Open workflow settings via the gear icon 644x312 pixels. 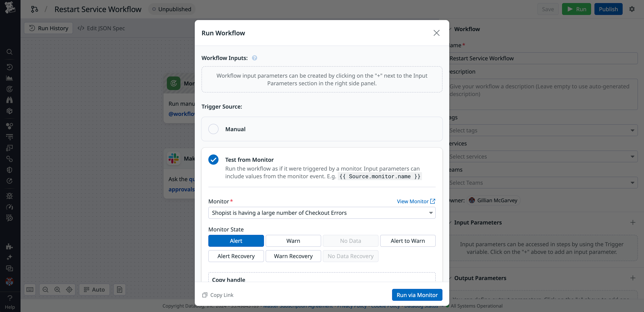[x=632, y=9]
